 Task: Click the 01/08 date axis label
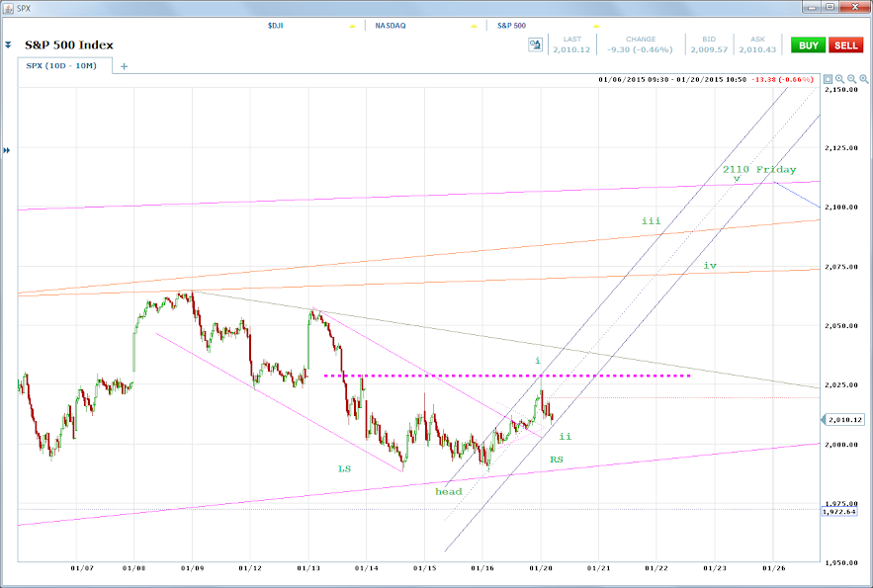pyautogui.click(x=134, y=568)
